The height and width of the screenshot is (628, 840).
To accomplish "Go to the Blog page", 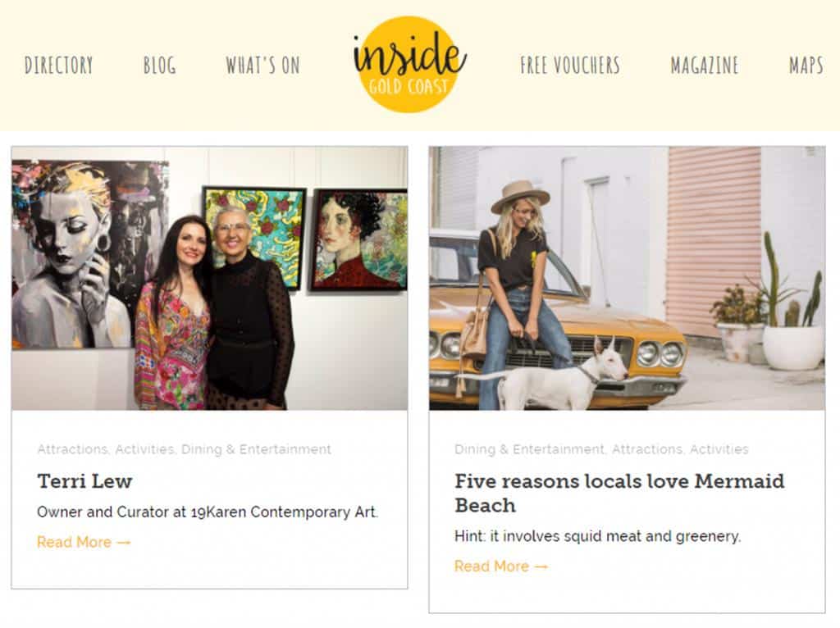I will pyautogui.click(x=160, y=66).
